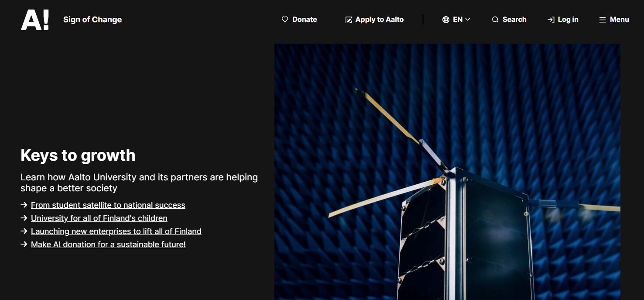
Task: Click the satellite hero image
Action: click(x=447, y=172)
